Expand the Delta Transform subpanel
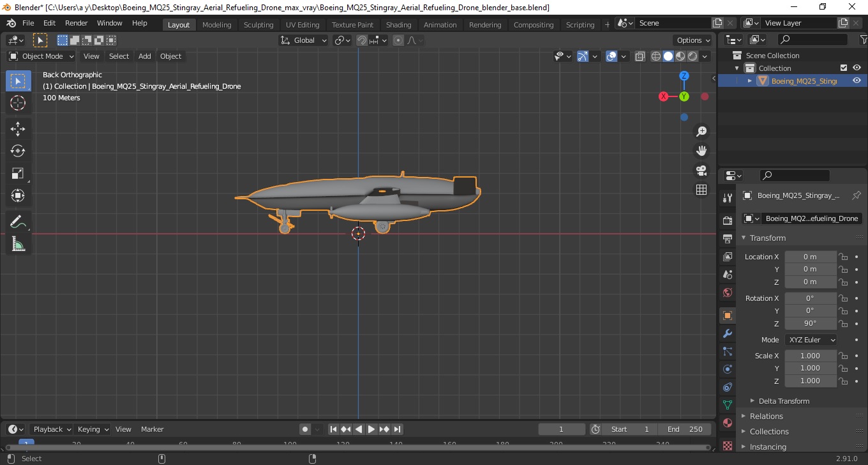 pos(784,401)
